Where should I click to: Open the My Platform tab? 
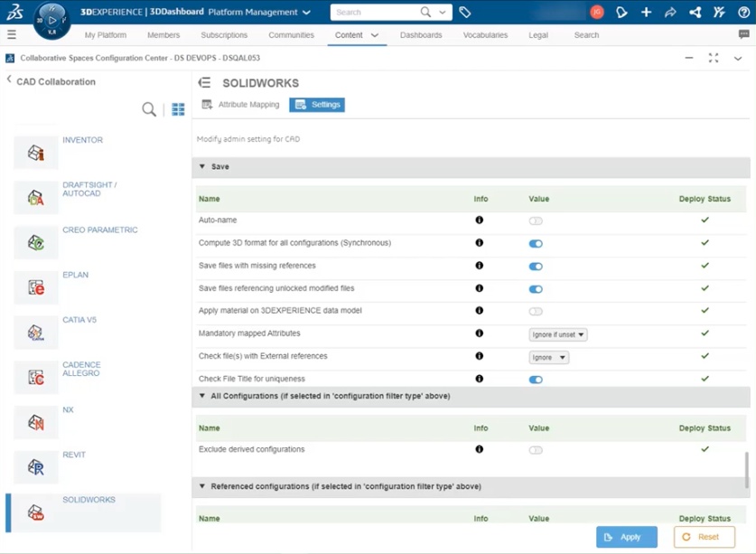pyautogui.click(x=106, y=35)
